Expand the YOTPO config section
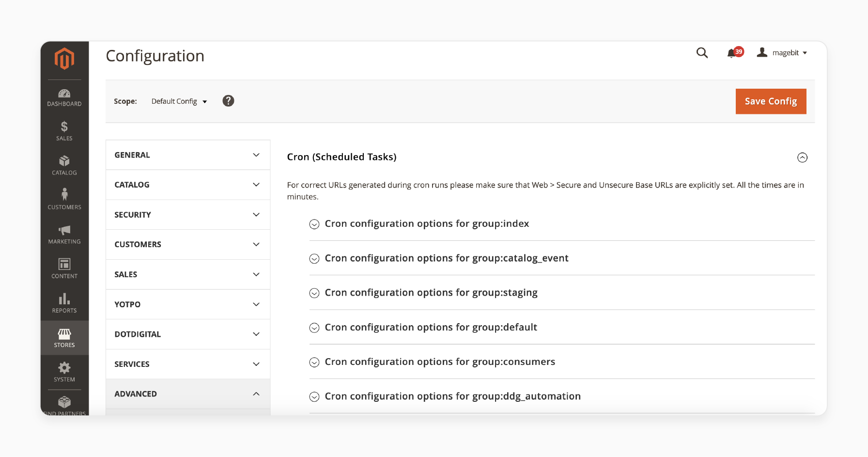The height and width of the screenshot is (457, 868). tap(188, 304)
